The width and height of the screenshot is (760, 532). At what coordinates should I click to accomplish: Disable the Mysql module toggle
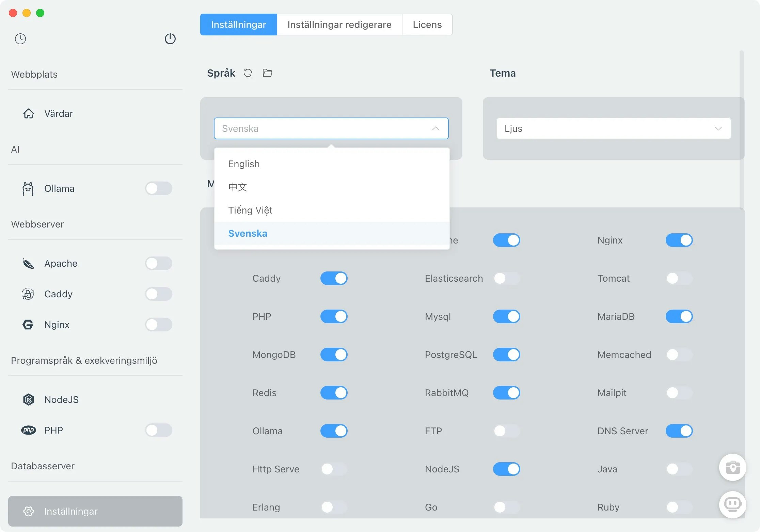[x=507, y=316]
